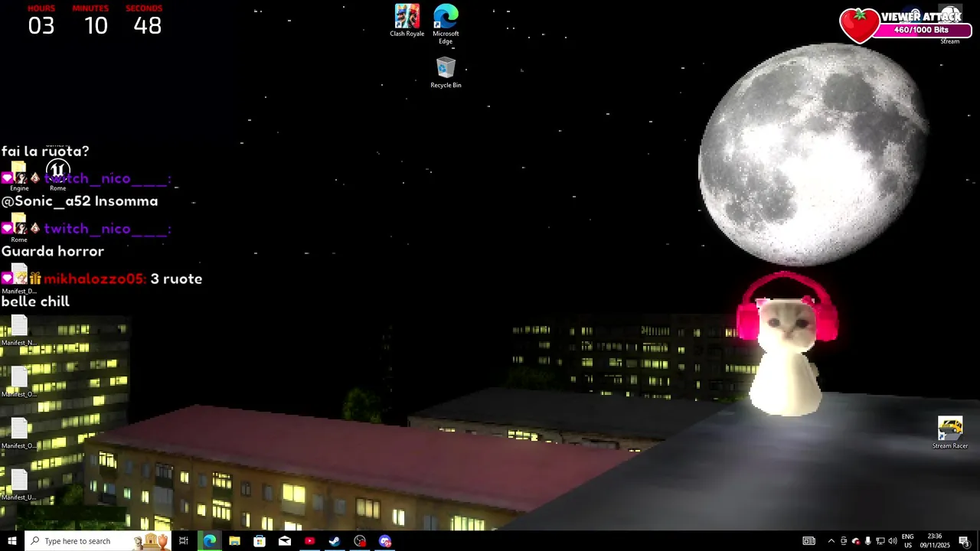This screenshot has width=980, height=551.
Task: Open the Recycle Bin on the desktop
Action: (446, 73)
